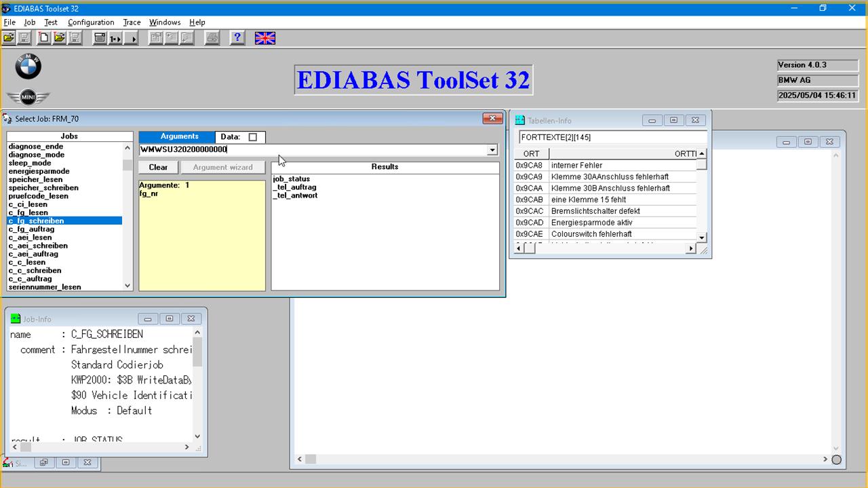Click the ORT column header in Tabellen-Info

[x=532, y=154]
